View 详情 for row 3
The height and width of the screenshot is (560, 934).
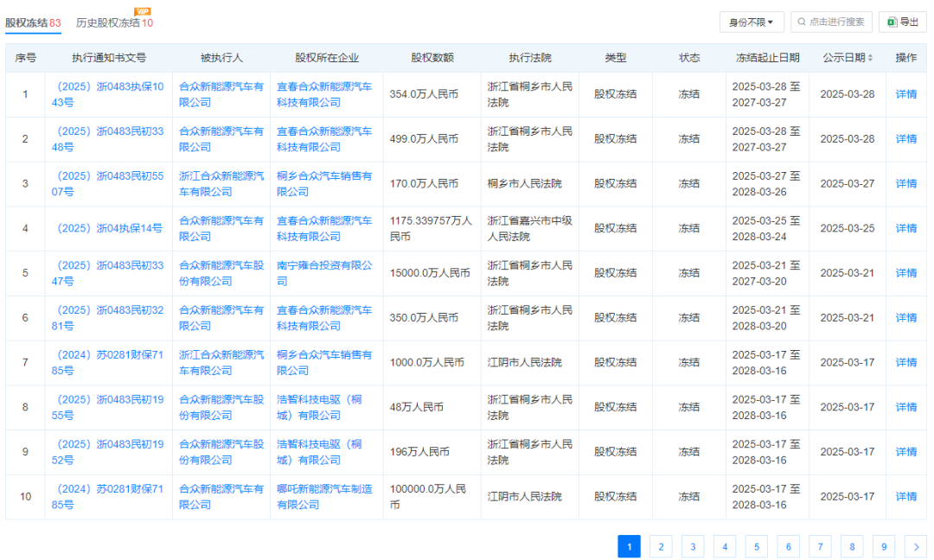click(906, 184)
